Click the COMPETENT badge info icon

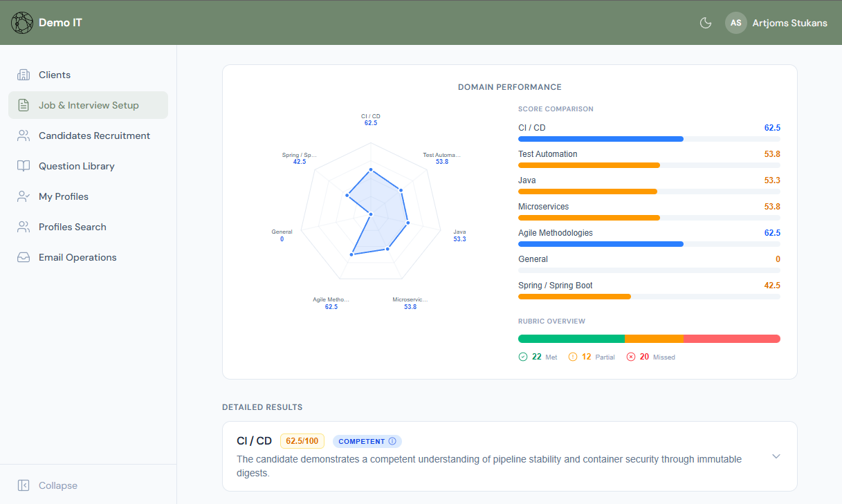392,441
